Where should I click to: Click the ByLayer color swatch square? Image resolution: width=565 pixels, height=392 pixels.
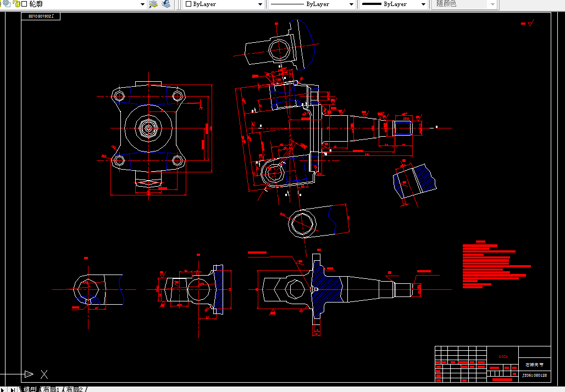pyautogui.click(x=189, y=4)
